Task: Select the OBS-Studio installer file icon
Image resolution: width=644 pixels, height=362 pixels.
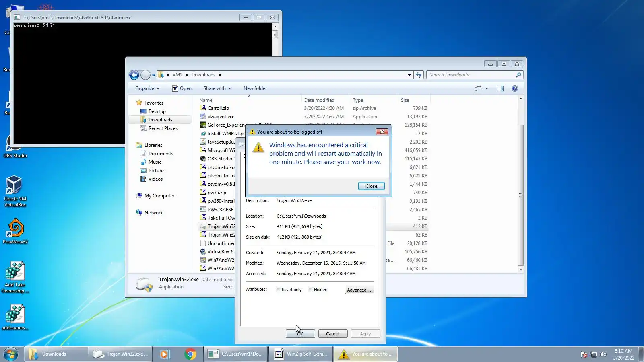Action: point(203,158)
